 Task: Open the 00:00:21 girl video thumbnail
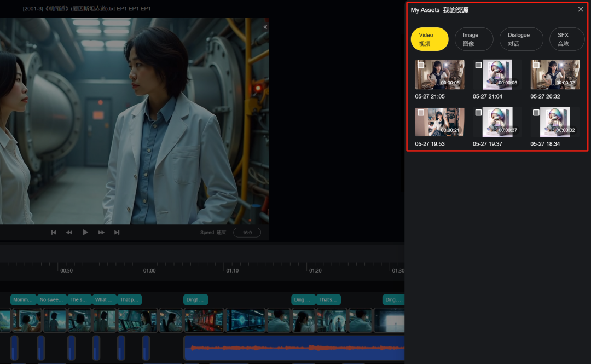[x=440, y=122]
